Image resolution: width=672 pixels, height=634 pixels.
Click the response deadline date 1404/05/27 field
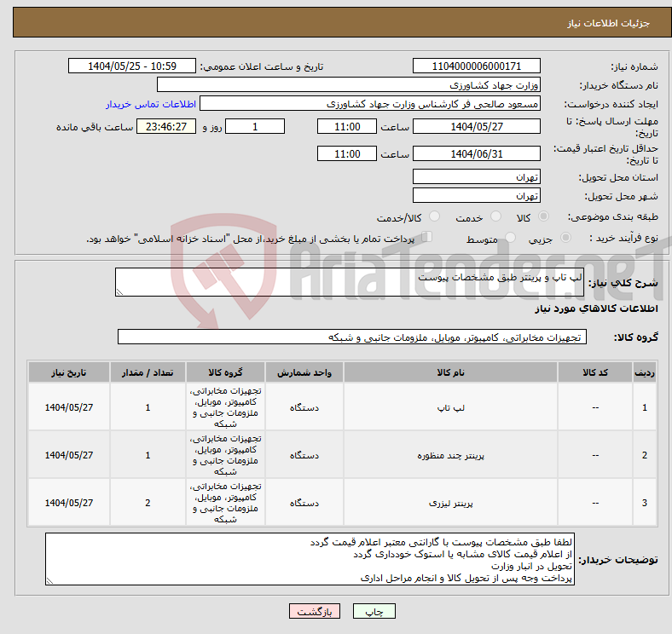(x=476, y=126)
